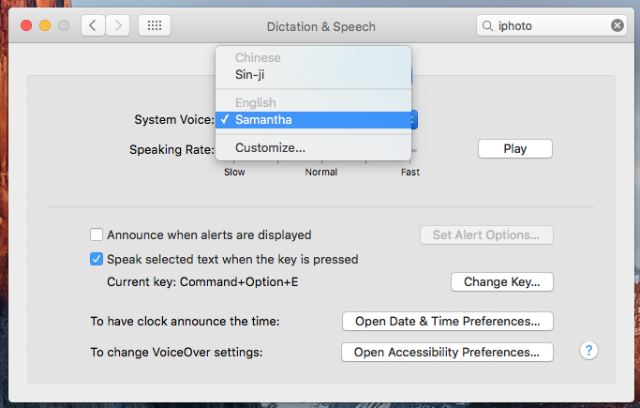Click the Change Key... button
The width and height of the screenshot is (640, 408).
[x=502, y=282]
